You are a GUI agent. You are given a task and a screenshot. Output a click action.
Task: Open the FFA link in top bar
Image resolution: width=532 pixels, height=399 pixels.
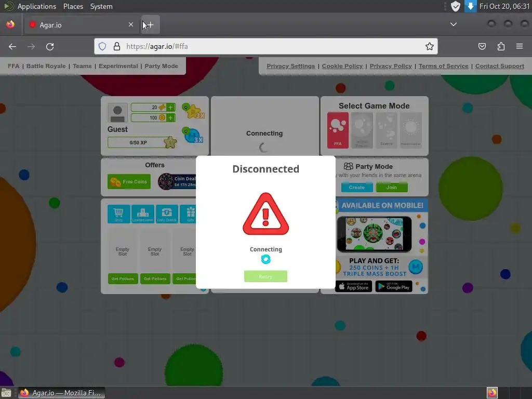coord(14,66)
